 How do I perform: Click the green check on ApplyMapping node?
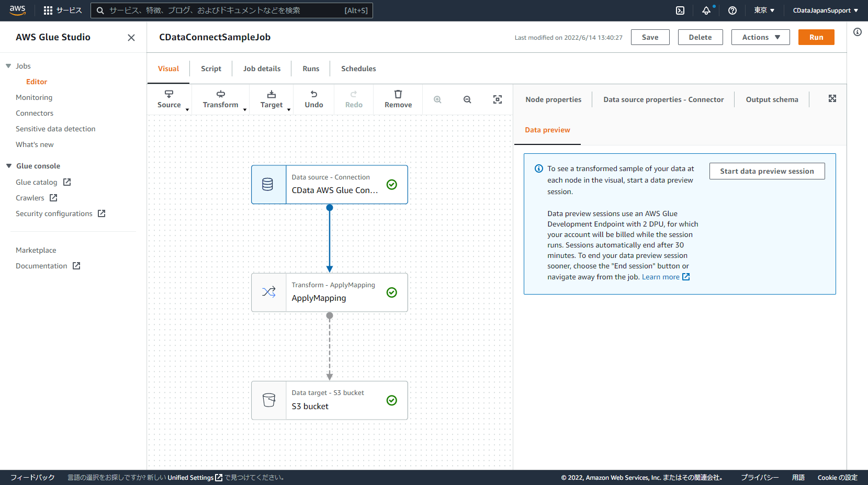click(x=391, y=292)
